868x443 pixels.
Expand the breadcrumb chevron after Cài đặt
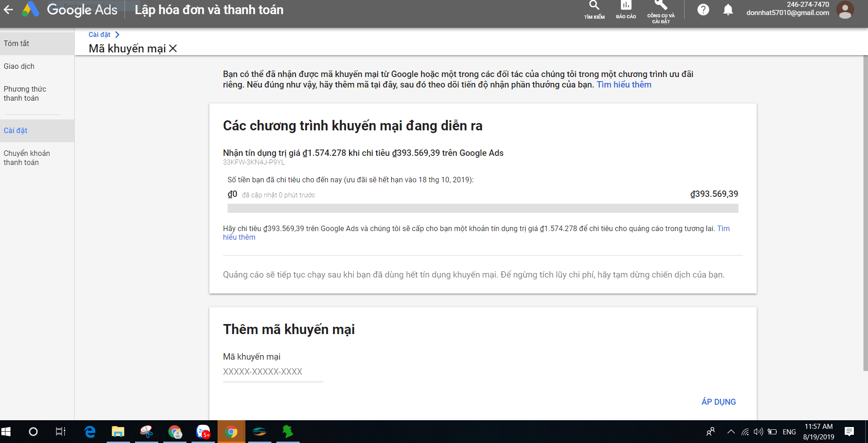point(117,35)
